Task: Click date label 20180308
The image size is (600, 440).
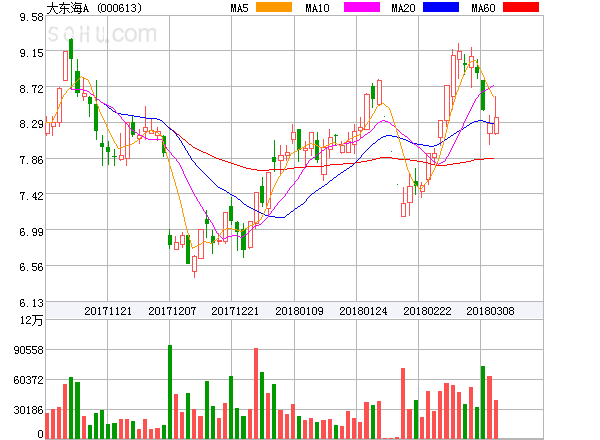Action: tap(490, 311)
